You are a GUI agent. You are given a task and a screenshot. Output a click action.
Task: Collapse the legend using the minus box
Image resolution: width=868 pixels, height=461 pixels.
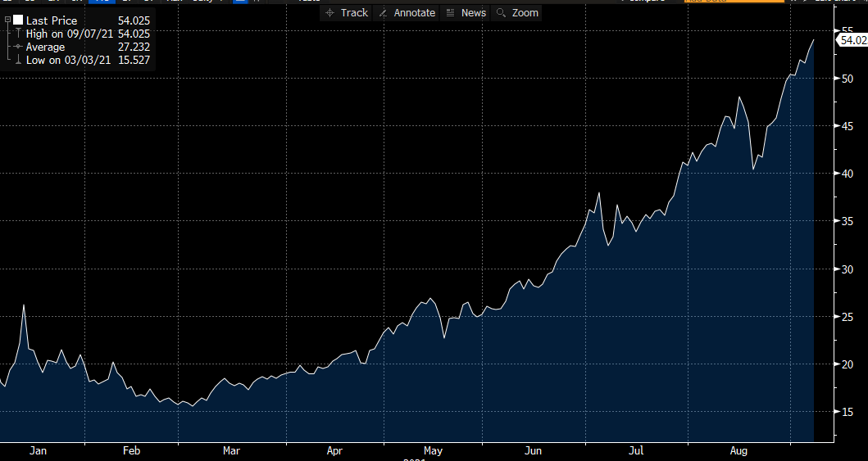coord(7,20)
